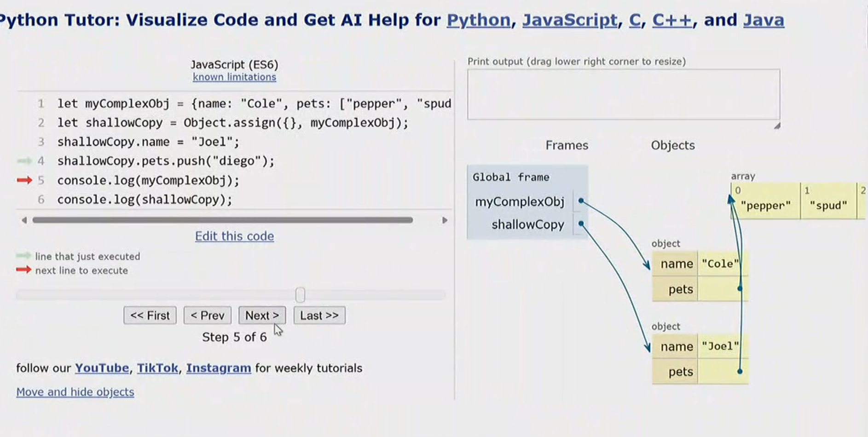Click inside the Print output box
The height and width of the screenshot is (437, 868).
pyautogui.click(x=623, y=94)
